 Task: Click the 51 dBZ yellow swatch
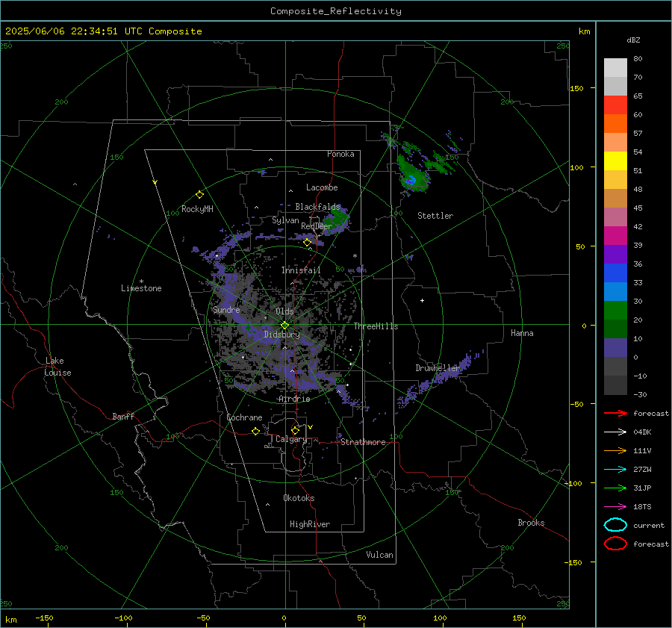[x=615, y=161]
